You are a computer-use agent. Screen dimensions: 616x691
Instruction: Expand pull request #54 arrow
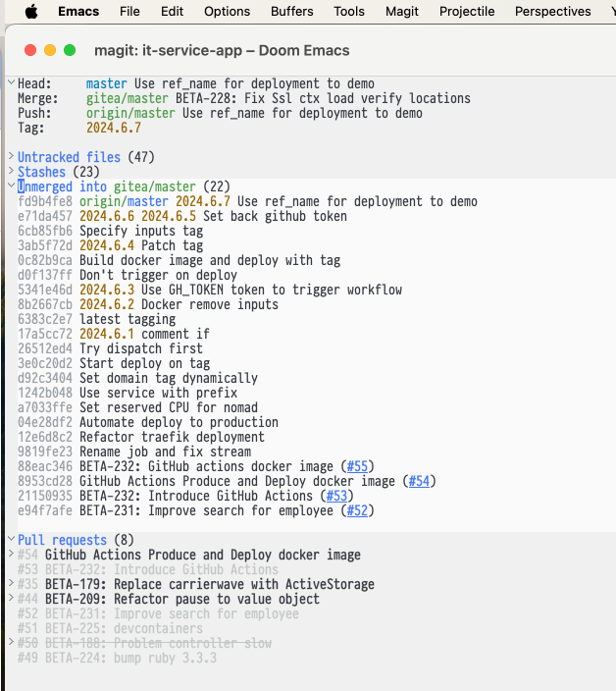[12, 554]
